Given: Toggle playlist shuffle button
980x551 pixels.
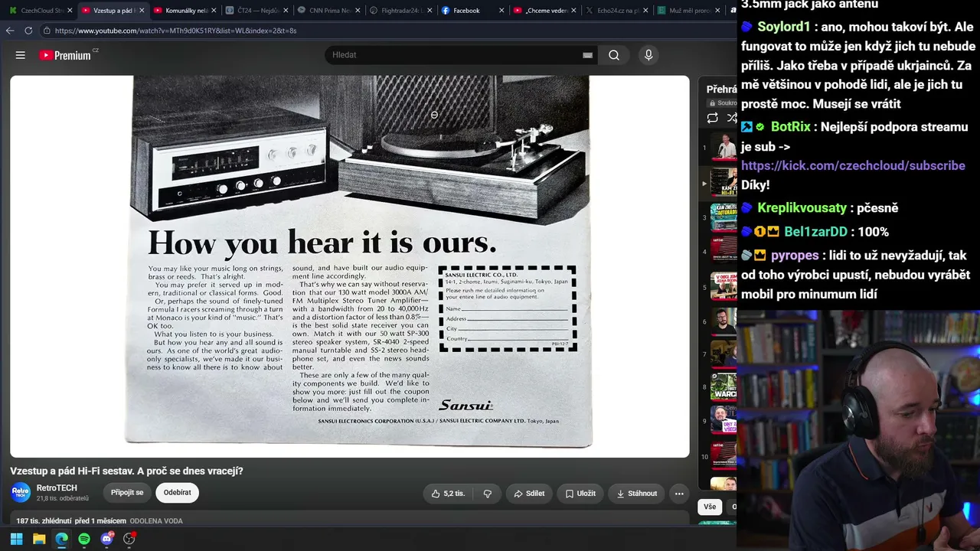Looking at the screenshot, I should pyautogui.click(x=732, y=118).
